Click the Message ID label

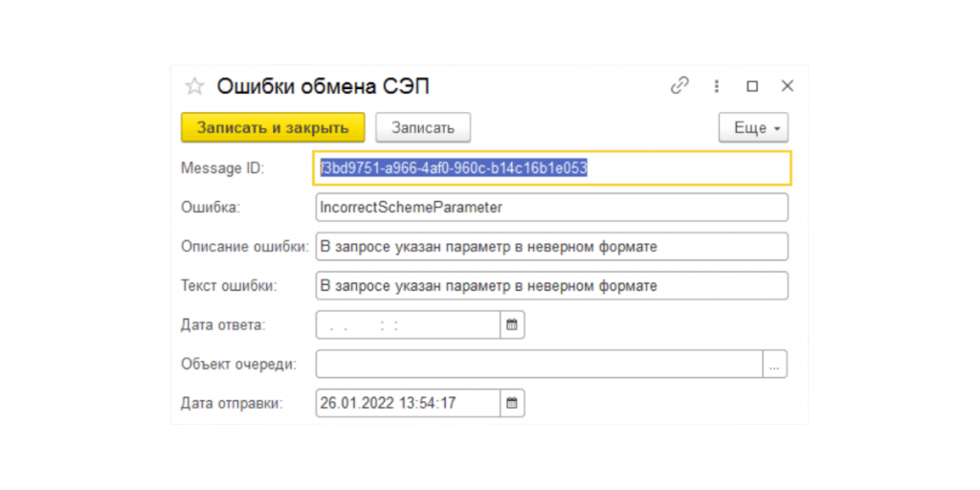[222, 168]
